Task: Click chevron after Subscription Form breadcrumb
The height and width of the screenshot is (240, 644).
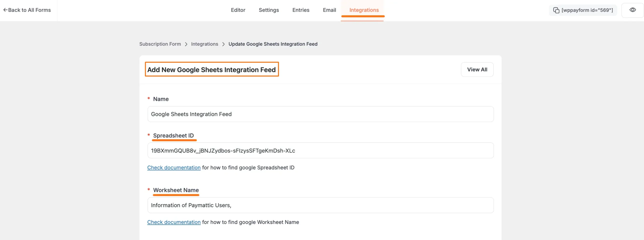Action: pyautogui.click(x=186, y=44)
